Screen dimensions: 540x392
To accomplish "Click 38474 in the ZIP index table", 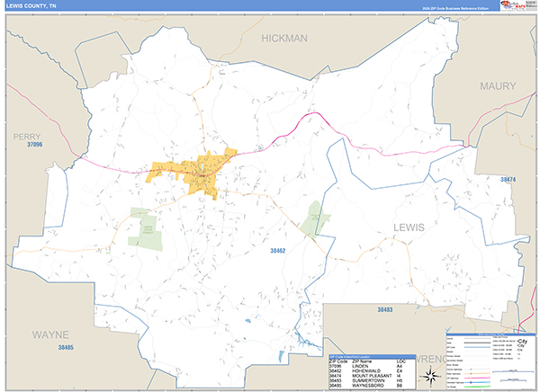I will point(335,376).
